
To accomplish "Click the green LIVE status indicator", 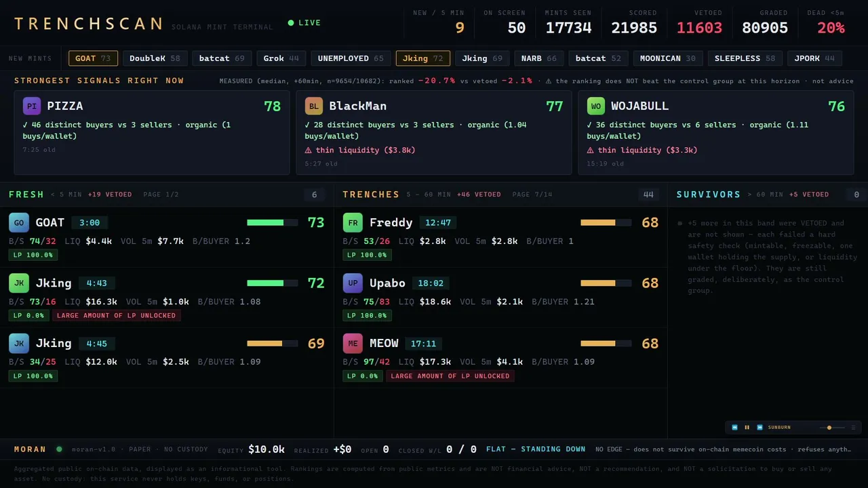I will (x=304, y=23).
